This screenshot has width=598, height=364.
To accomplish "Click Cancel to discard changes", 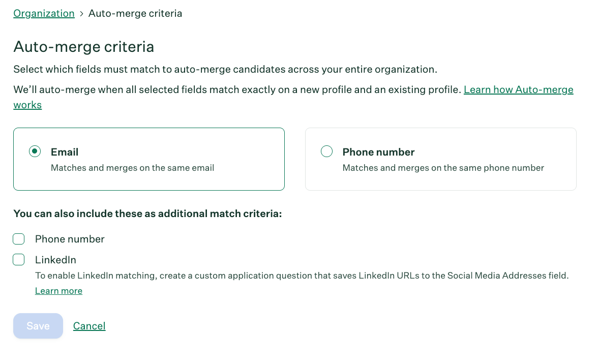I will pos(89,326).
